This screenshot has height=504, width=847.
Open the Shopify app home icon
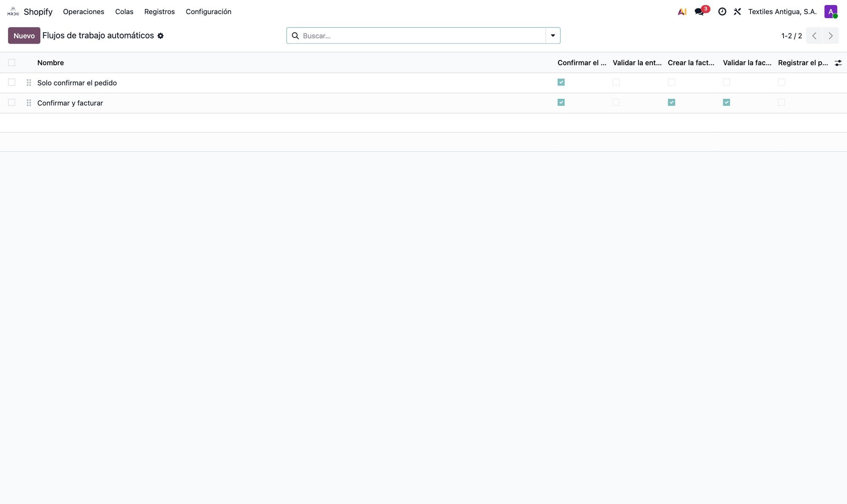(13, 11)
